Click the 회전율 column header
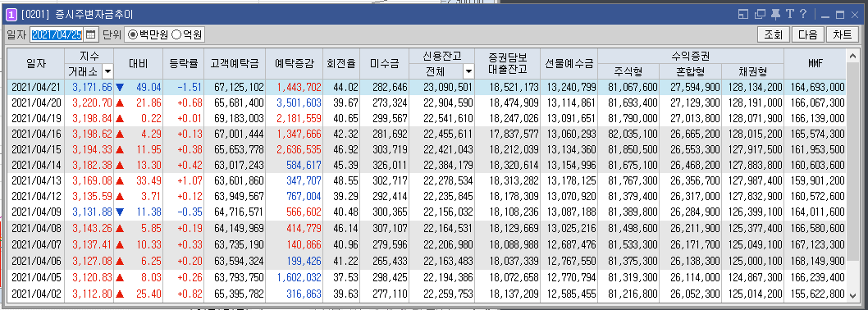868x310 pixels. 341,64
